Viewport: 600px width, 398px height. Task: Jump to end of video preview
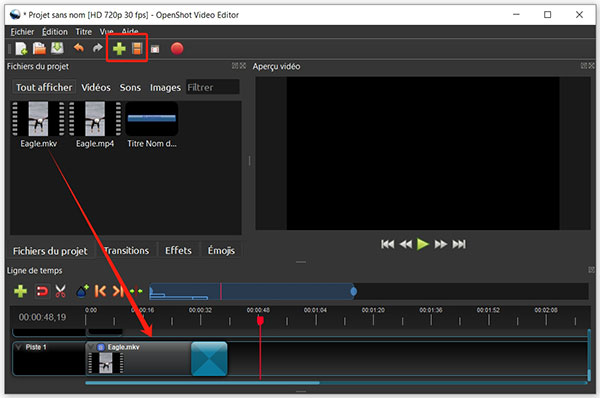pyautogui.click(x=459, y=244)
